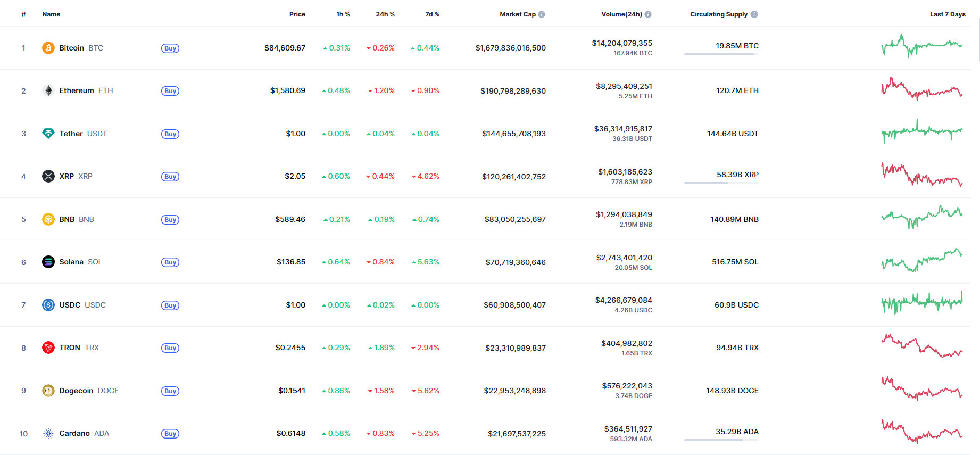Image resolution: width=980 pixels, height=455 pixels.
Task: Sort by Circulating Supply column header
Action: click(719, 14)
